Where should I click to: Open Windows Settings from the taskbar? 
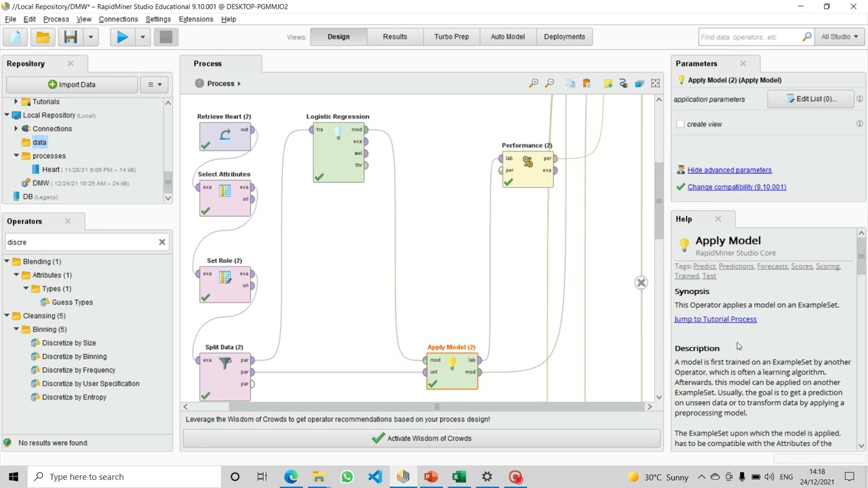coord(487,476)
